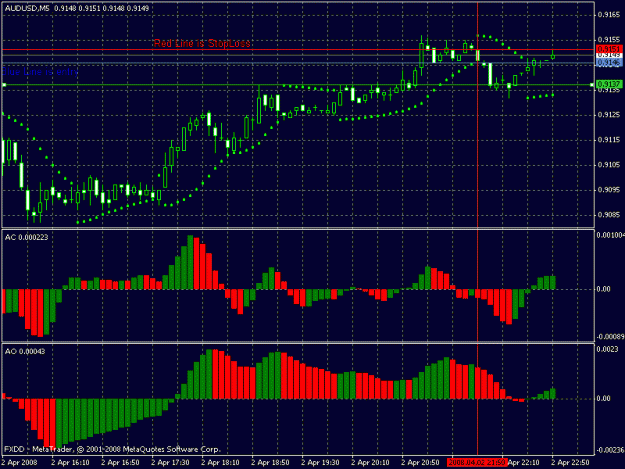The width and height of the screenshot is (625, 469).
Task: Click the 0.001004 AC scale maximum
Action: pos(610,235)
